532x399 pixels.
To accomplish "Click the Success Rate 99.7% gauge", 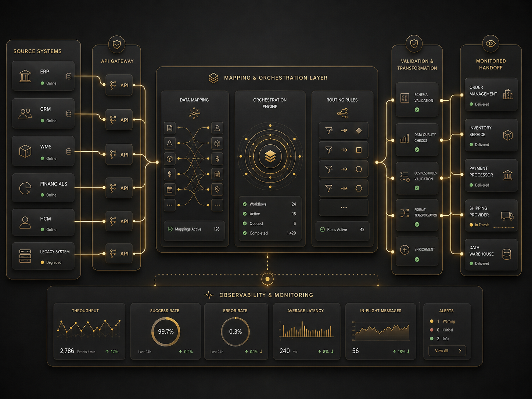I will point(166,332).
